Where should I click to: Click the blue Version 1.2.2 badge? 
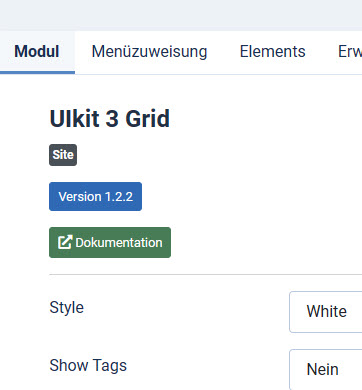tap(95, 196)
